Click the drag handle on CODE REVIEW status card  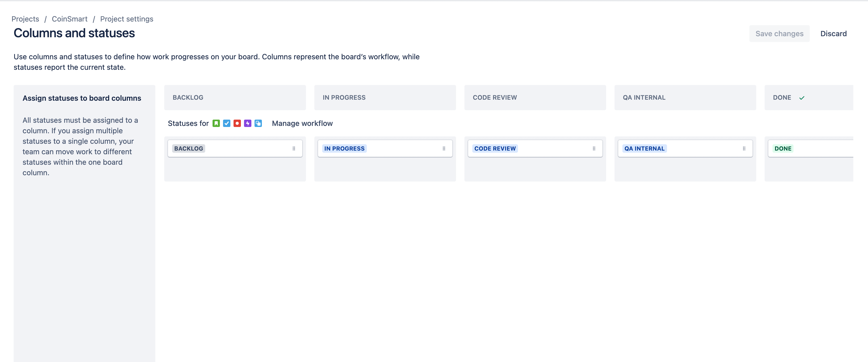tap(594, 148)
